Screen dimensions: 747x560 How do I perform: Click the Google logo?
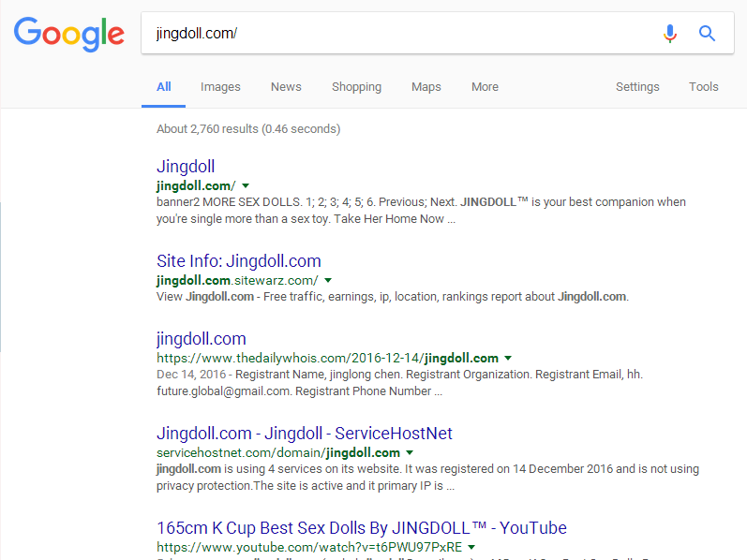(x=69, y=35)
